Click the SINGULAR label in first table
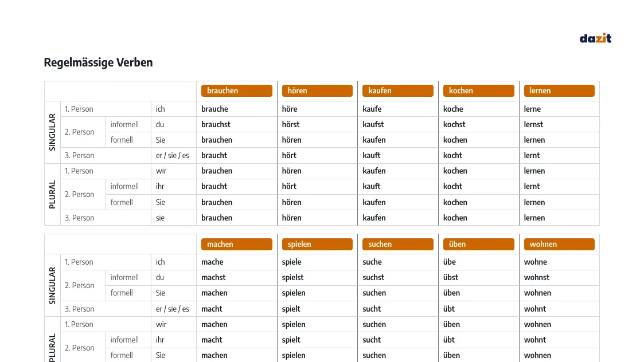This screenshot has height=362, width=644. point(52,132)
